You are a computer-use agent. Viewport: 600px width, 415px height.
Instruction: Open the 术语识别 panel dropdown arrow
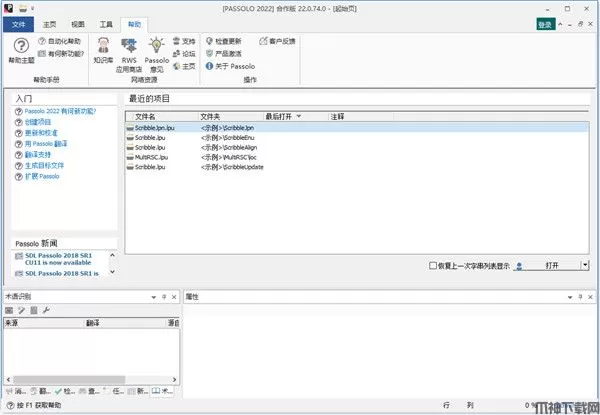click(x=152, y=298)
